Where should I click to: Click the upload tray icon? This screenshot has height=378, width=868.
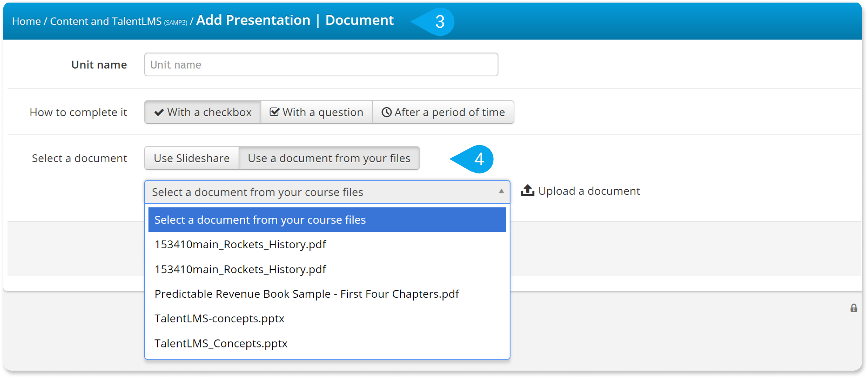pos(527,190)
